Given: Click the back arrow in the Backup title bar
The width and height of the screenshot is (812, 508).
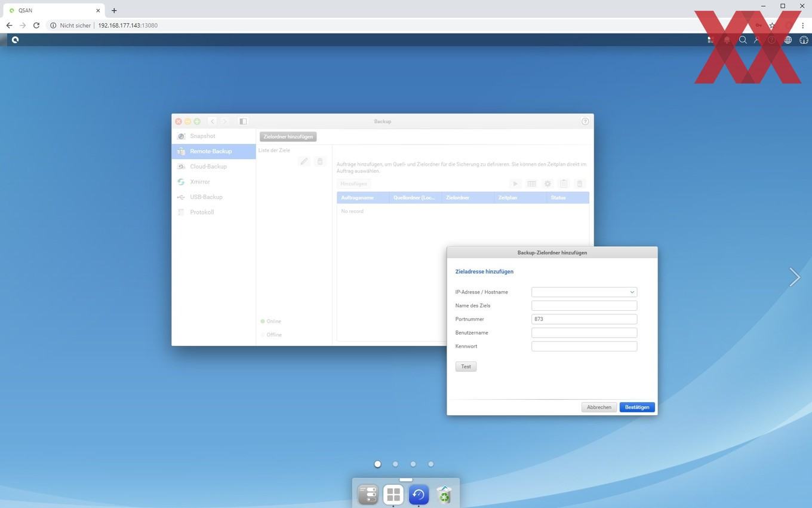Looking at the screenshot, I should pyautogui.click(x=213, y=121).
